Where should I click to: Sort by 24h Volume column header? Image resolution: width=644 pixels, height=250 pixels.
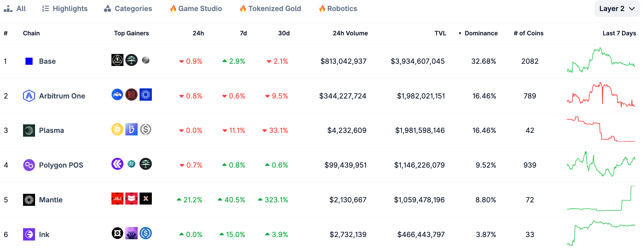[x=350, y=33]
